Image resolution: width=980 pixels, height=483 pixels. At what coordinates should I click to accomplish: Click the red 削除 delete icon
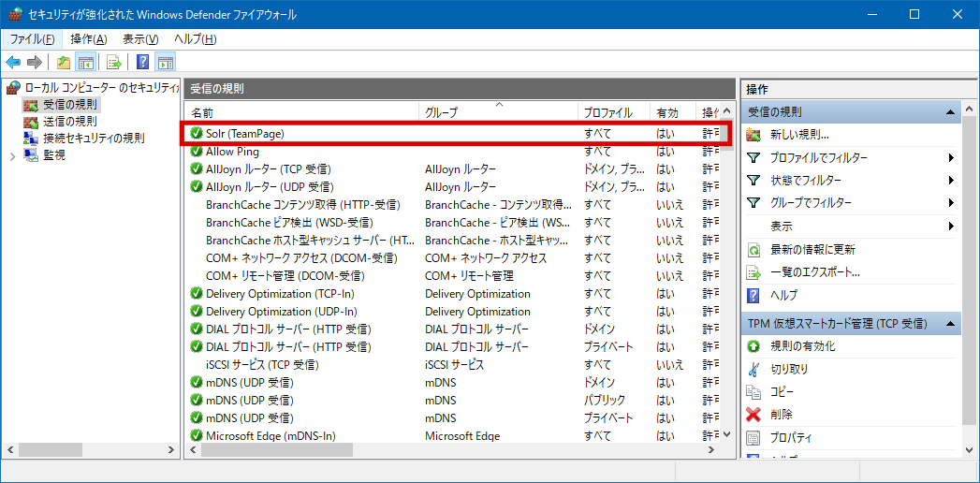tap(753, 415)
